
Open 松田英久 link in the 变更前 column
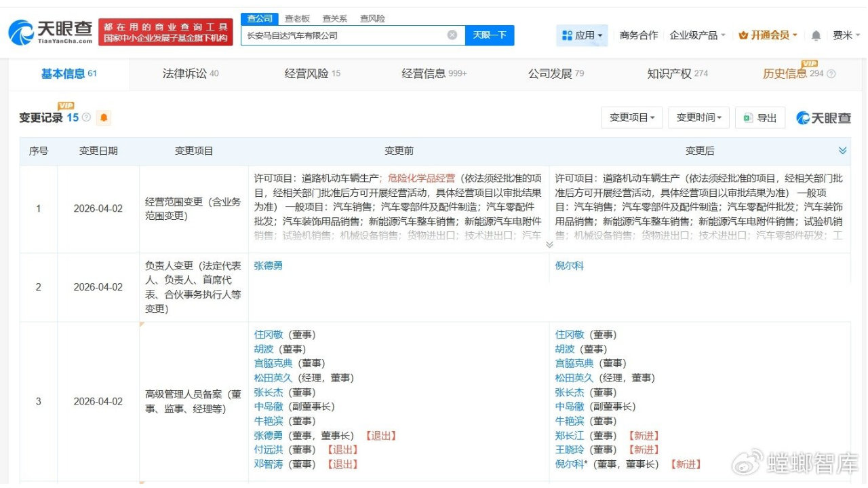(x=273, y=377)
